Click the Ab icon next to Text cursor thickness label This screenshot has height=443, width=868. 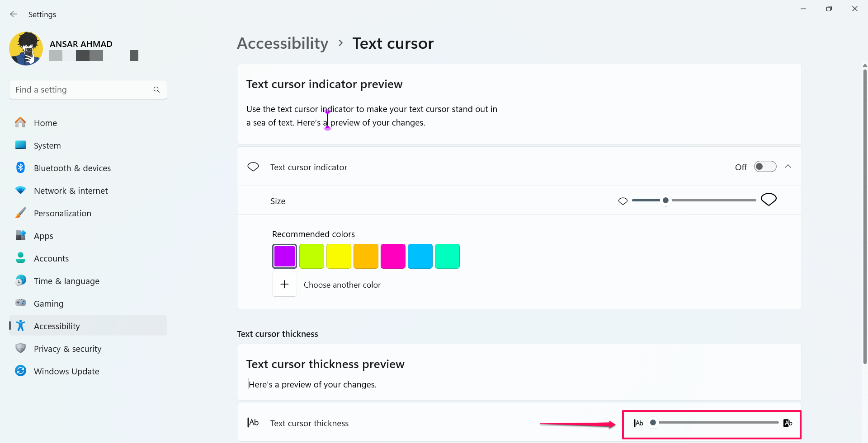(253, 423)
